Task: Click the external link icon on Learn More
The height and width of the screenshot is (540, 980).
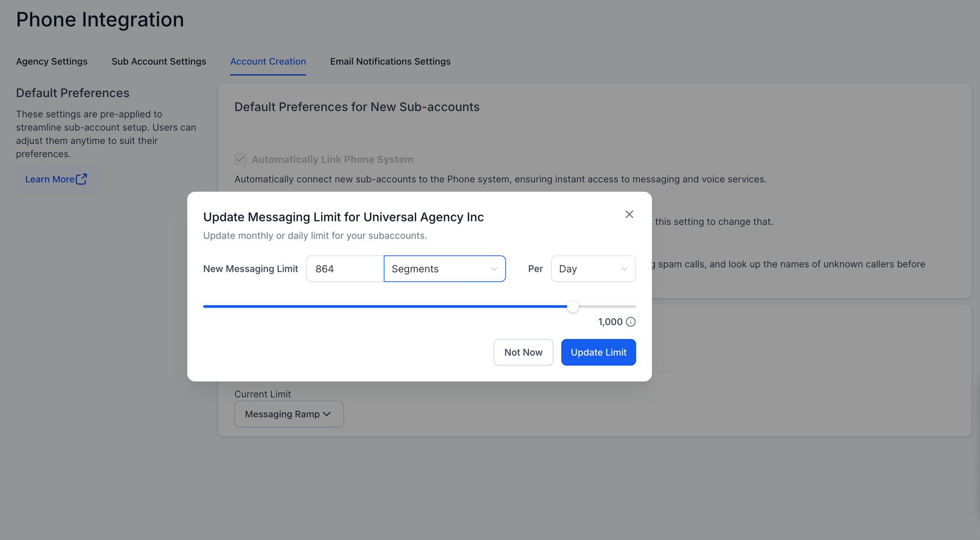Action: [82, 179]
